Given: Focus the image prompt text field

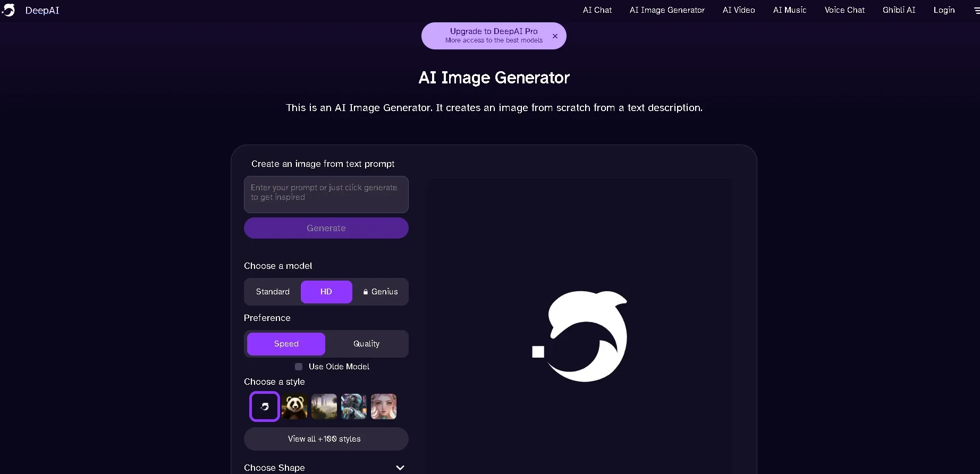Looking at the screenshot, I should [326, 194].
